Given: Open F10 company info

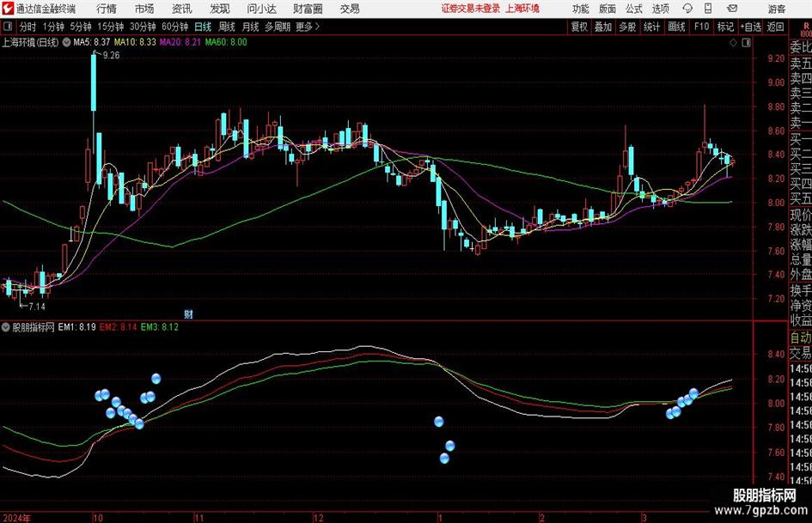Looking at the screenshot, I should pos(702,27).
